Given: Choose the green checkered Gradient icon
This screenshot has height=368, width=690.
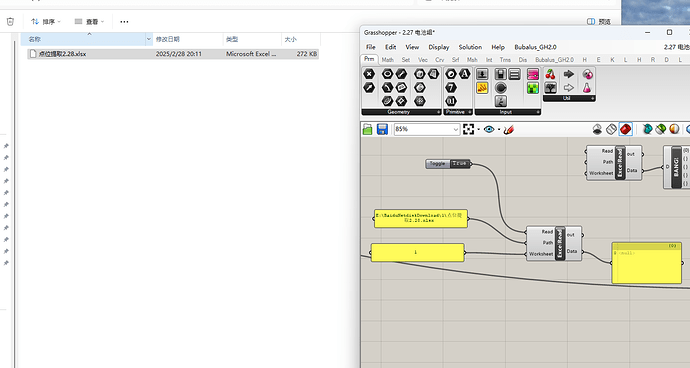Looking at the screenshot, I should tap(532, 88).
